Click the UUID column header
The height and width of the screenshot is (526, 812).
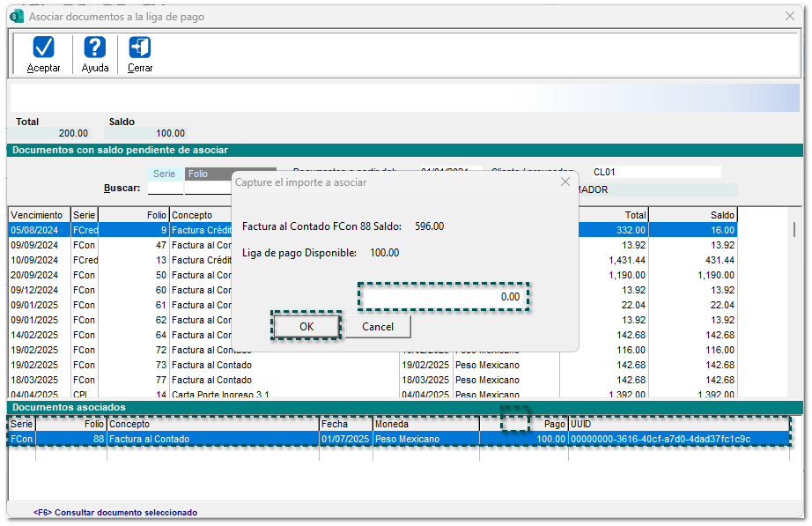678,424
